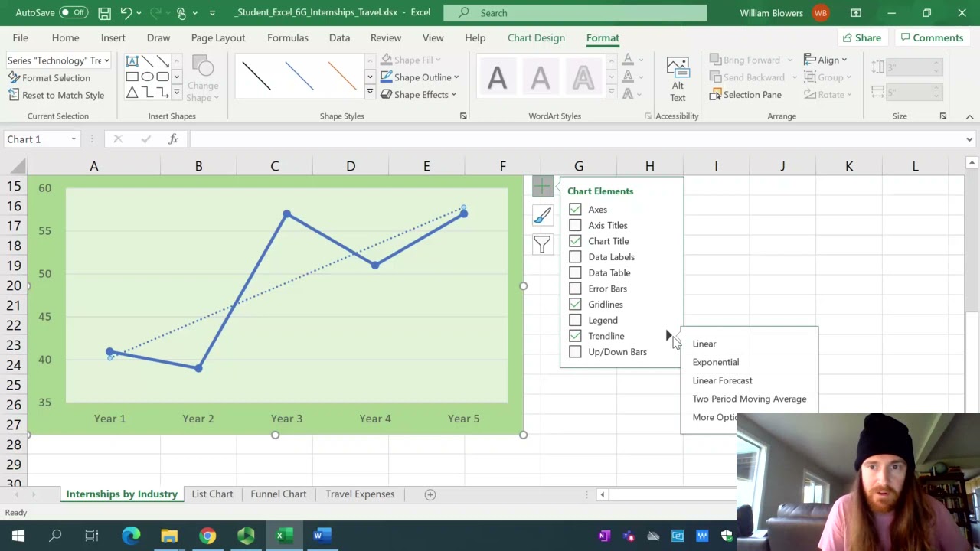This screenshot has height=551, width=980.
Task: Open the Chart Design tab
Action: (536, 37)
